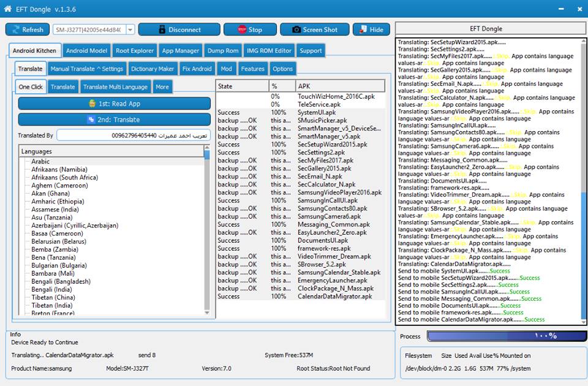Click the /dev/block/dm-0 filesystem row
This screenshot has height=386, width=588.
pyautogui.click(x=467, y=369)
